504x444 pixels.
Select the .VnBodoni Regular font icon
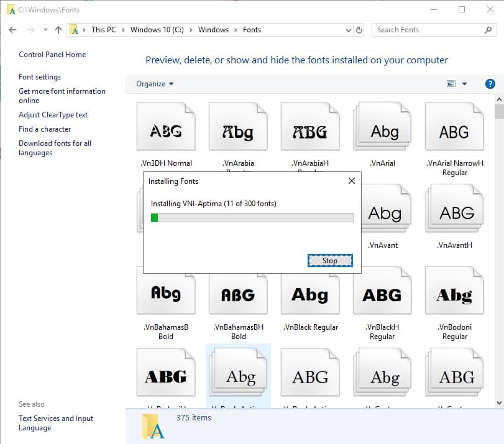click(454, 295)
